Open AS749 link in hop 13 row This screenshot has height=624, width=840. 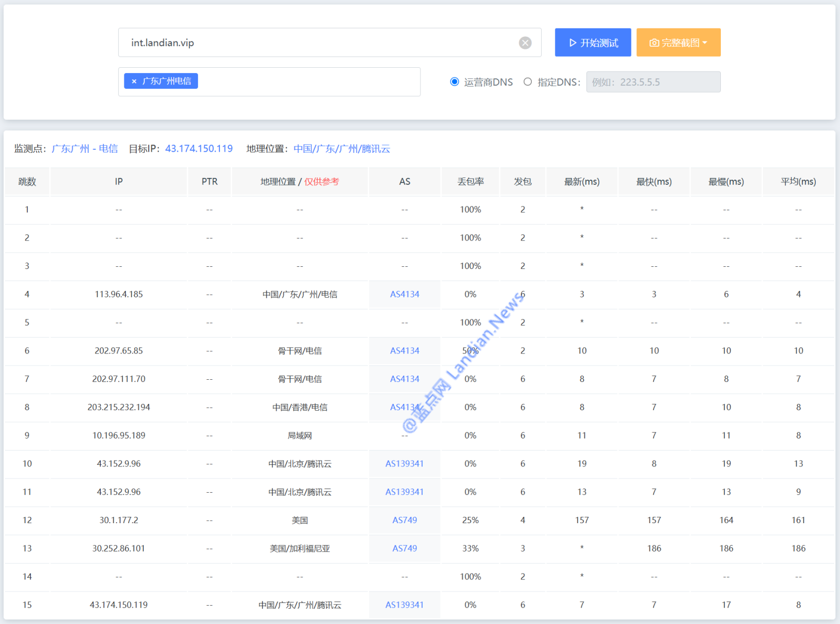click(x=404, y=548)
